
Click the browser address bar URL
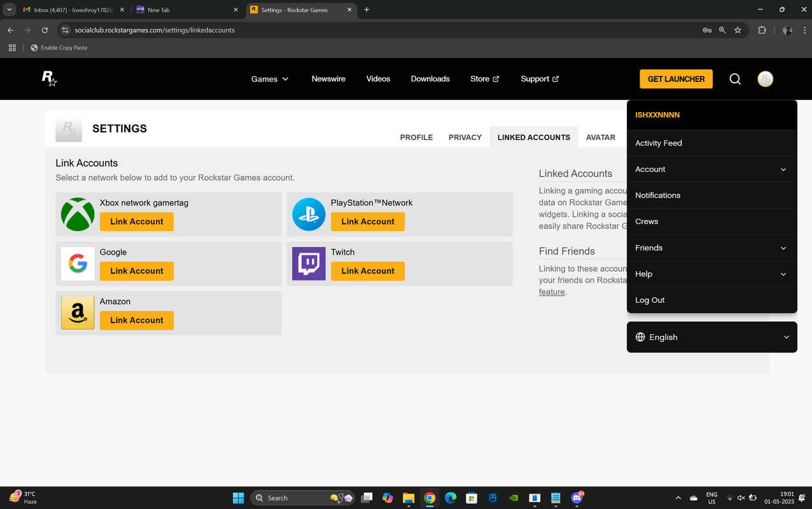tap(155, 30)
